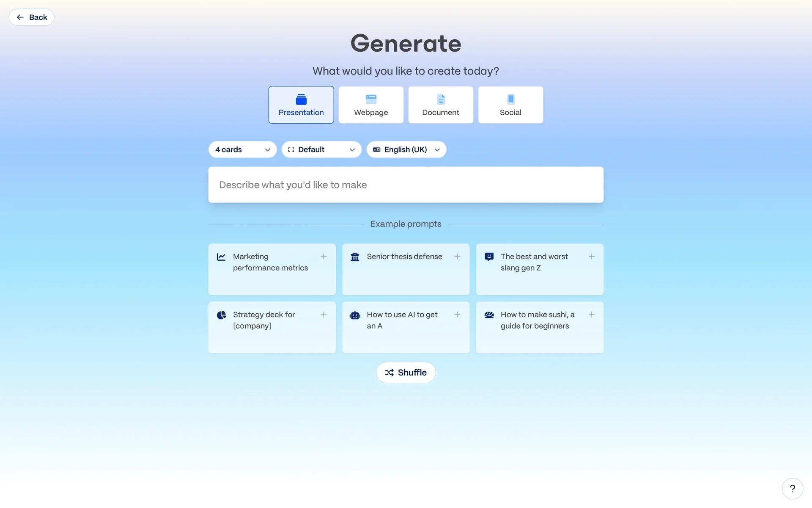
Task: Click the Marketing performance metrics card text
Action: tap(270, 262)
